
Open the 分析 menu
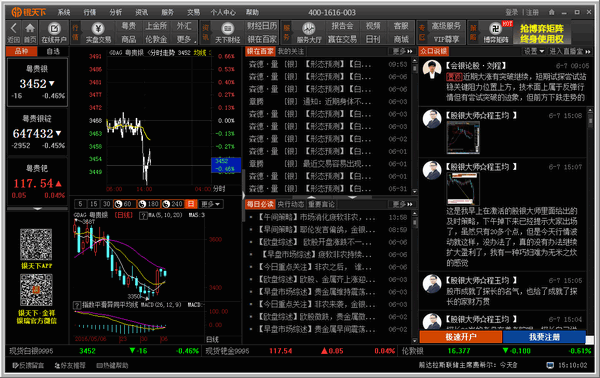[x=115, y=12]
